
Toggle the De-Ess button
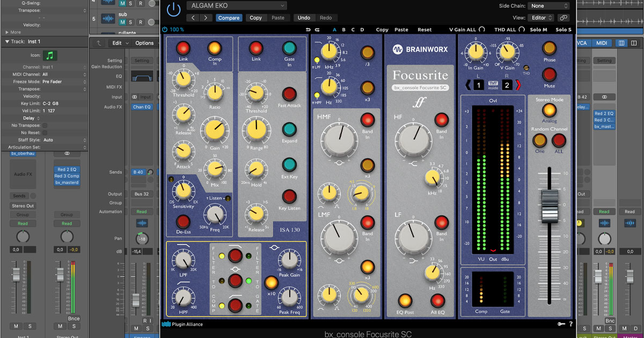tap(184, 222)
